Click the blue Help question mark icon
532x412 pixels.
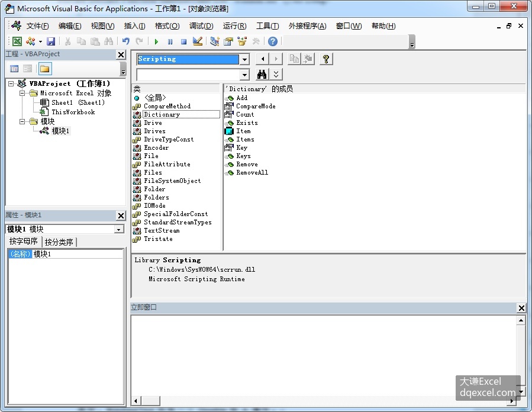273,41
